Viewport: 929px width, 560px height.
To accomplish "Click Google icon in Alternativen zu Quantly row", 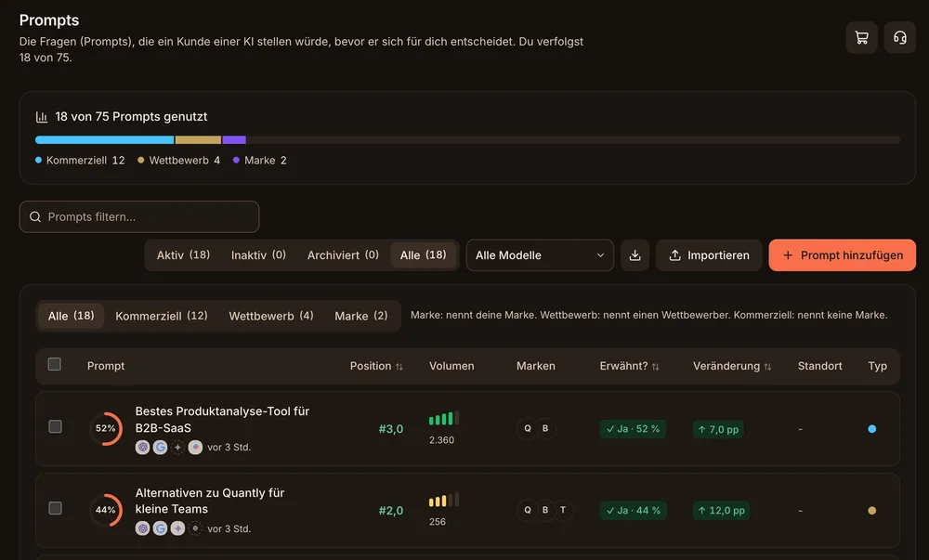I will pos(160,528).
